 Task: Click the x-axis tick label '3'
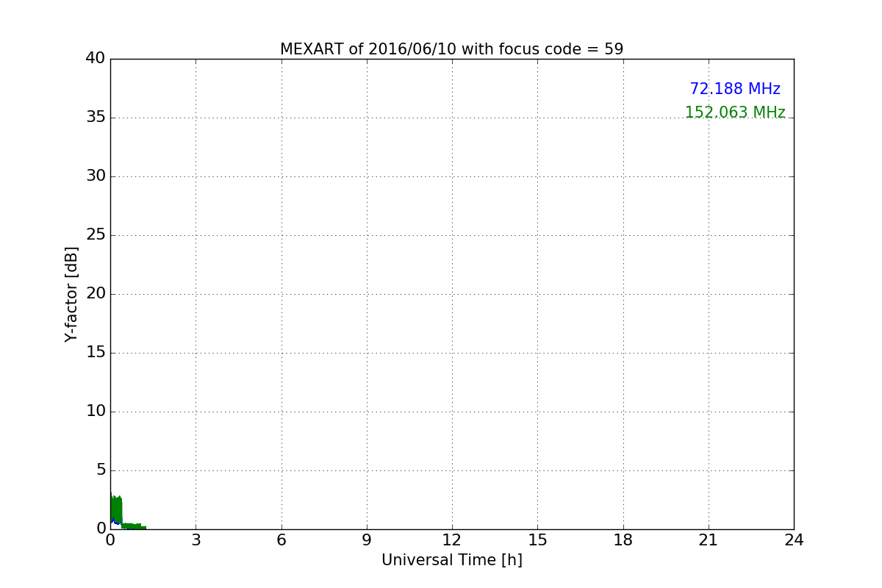pyautogui.click(x=196, y=540)
